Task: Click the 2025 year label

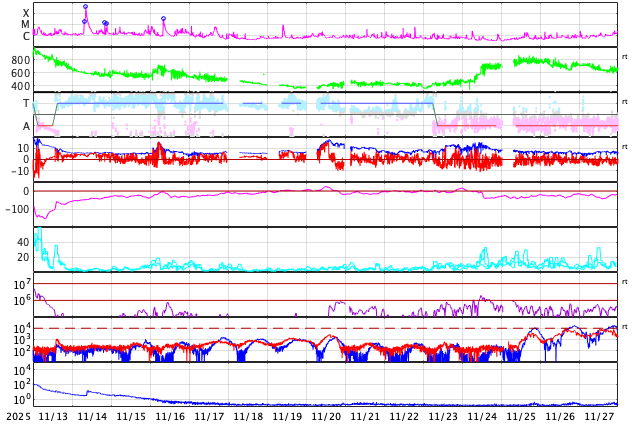Action: [17, 416]
